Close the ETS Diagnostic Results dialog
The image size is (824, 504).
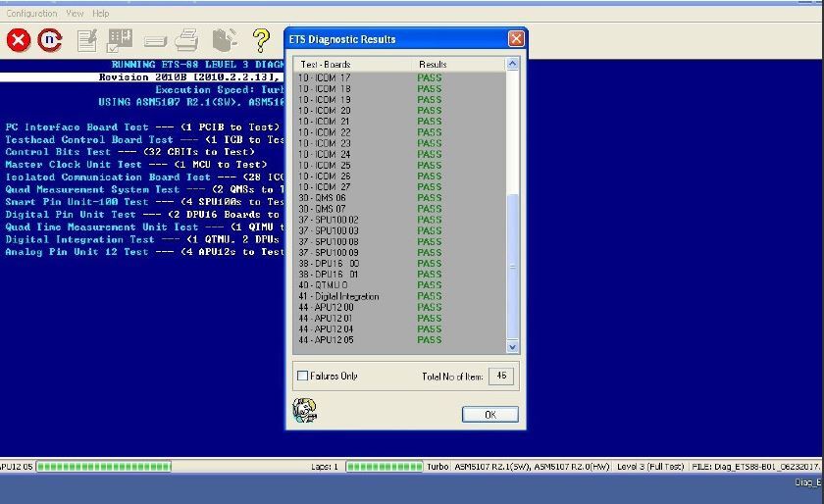(x=515, y=39)
